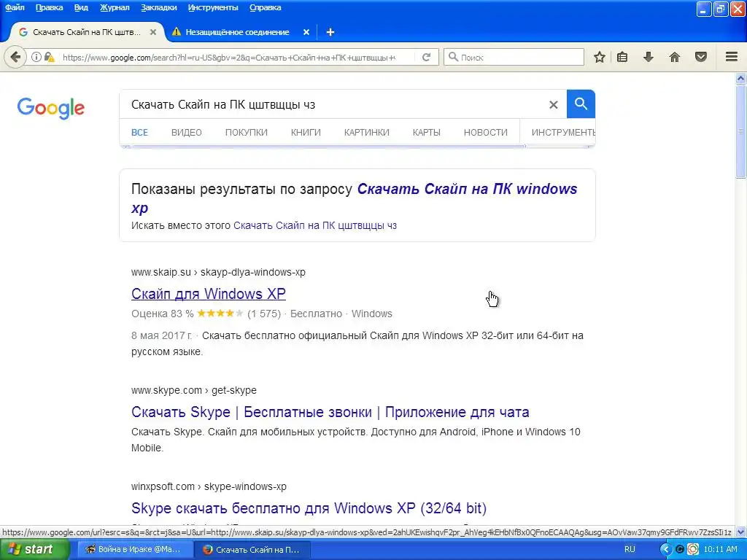Open the Закладки menu
This screenshot has width=747, height=560.
click(x=158, y=7)
